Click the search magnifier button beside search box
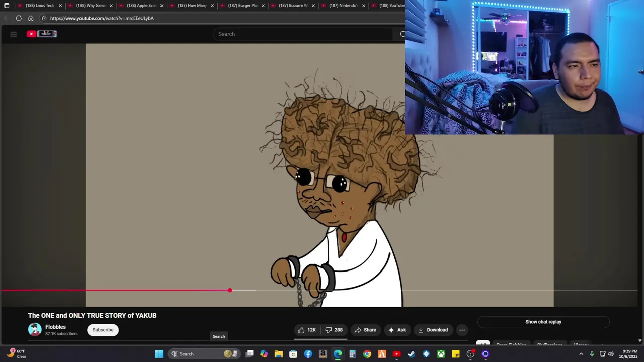Screen dimensions: 644x362 pos(403,34)
